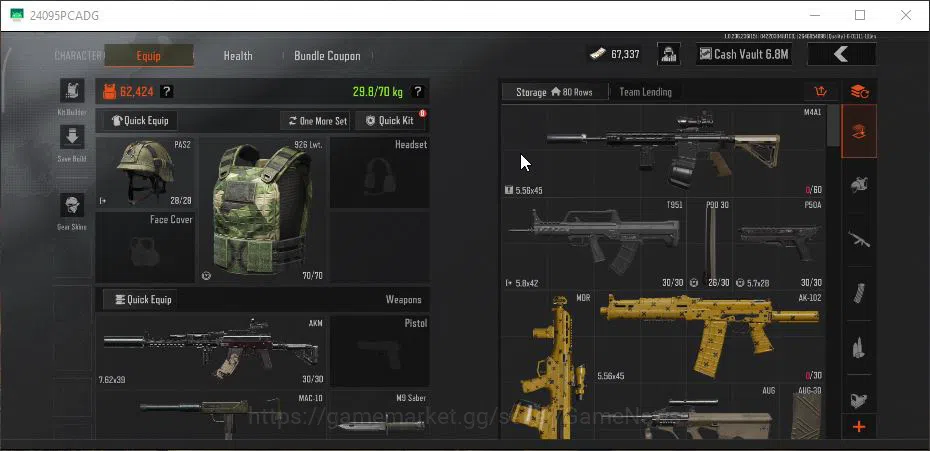This screenshot has width=930, height=451.
Task: Click the empty Pistol slot
Action: pos(380,351)
